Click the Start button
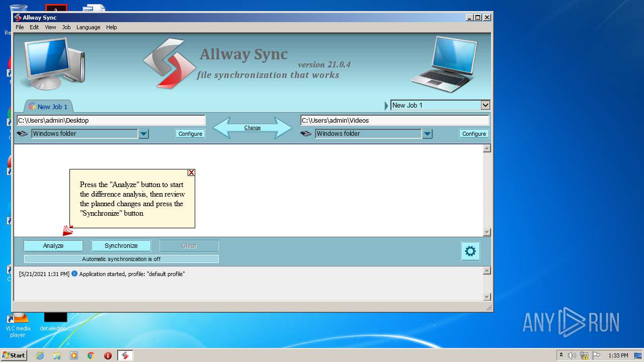The image size is (644, 362). point(14,355)
